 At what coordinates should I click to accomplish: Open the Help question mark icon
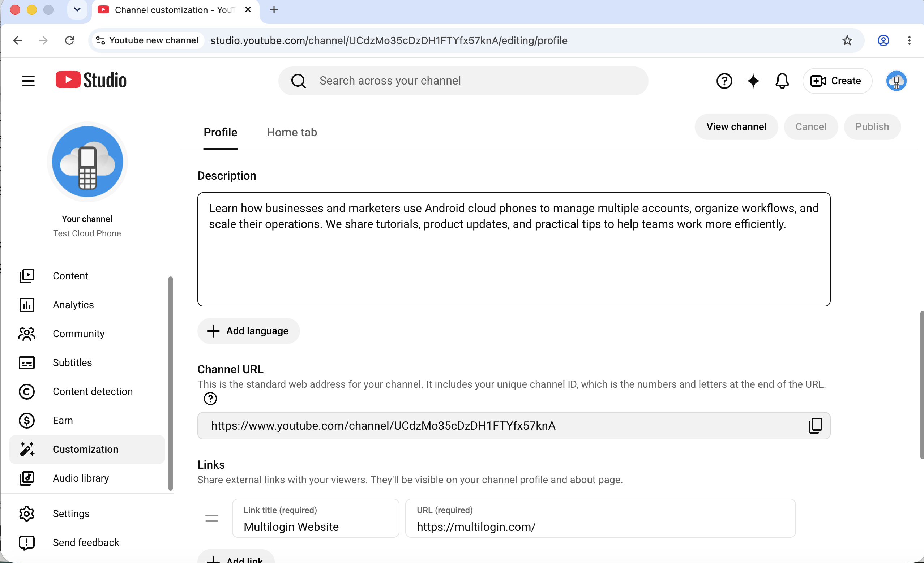[x=724, y=81]
